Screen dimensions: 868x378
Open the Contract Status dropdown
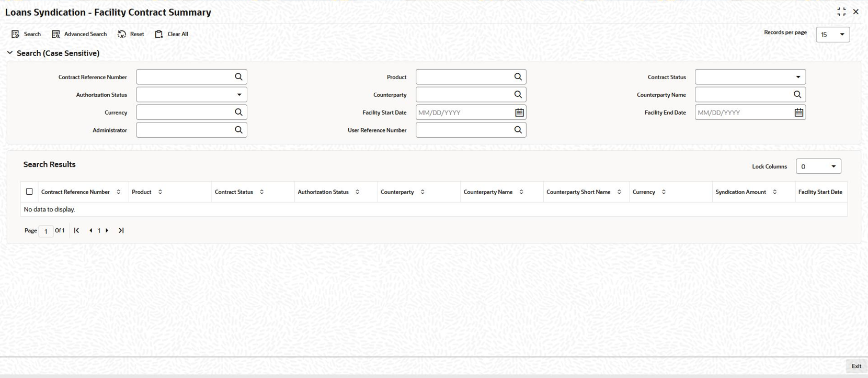coord(750,77)
